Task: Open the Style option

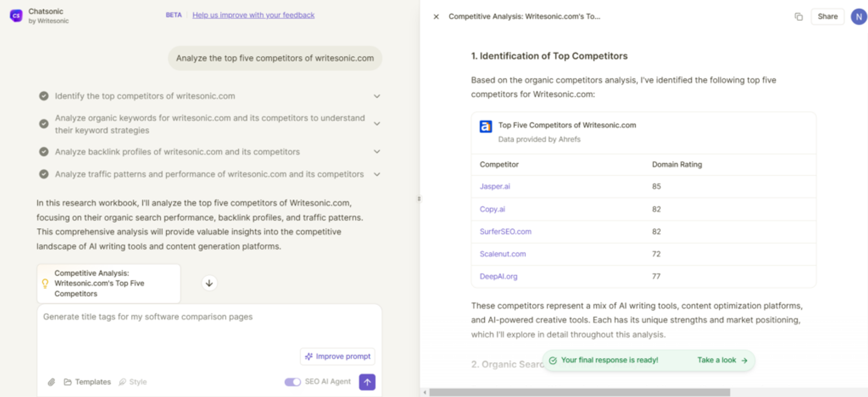Action: pyautogui.click(x=133, y=382)
